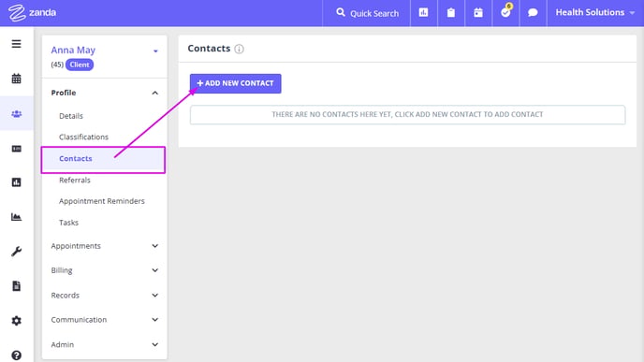
Task: Click the info icon next to Contacts
Action: pyautogui.click(x=239, y=50)
